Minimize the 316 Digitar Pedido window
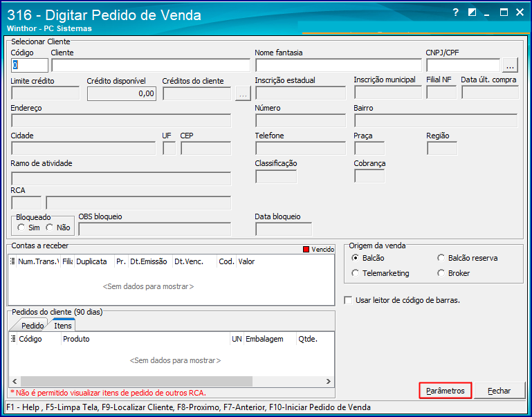Screen dimensions: 532x417 pos(487,14)
